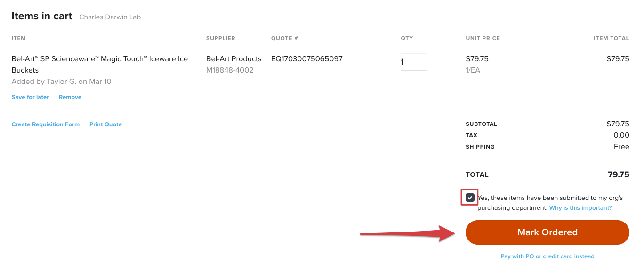Click into the quantity input field
This screenshot has width=644, height=273.
[413, 62]
